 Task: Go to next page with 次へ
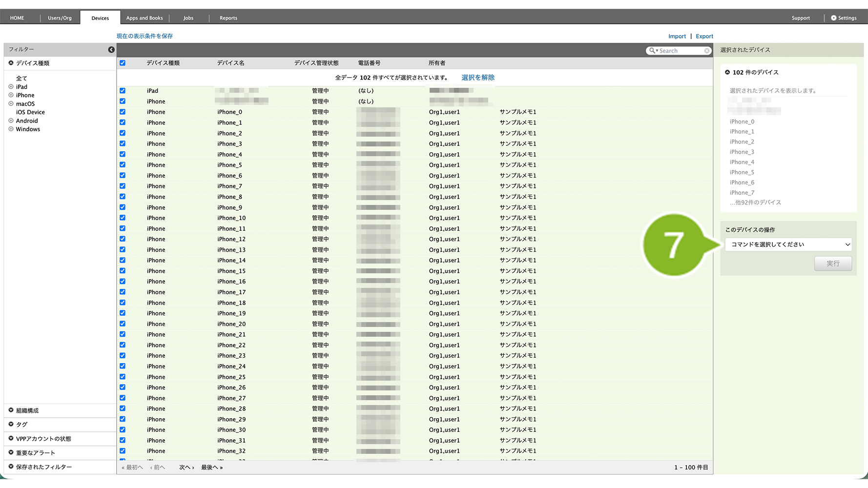pos(186,468)
